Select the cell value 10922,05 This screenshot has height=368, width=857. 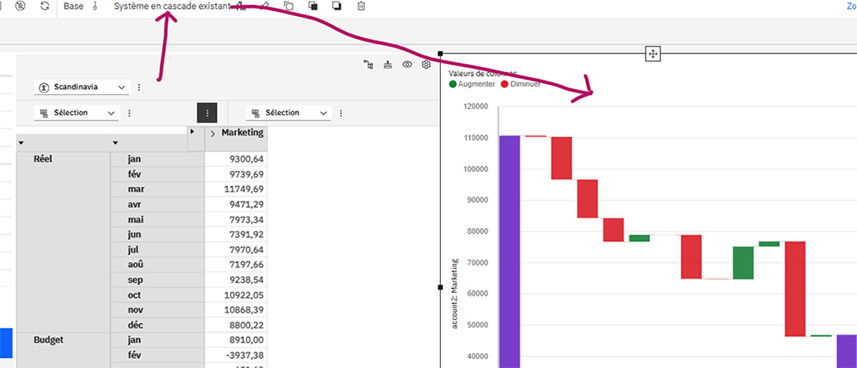(x=236, y=295)
